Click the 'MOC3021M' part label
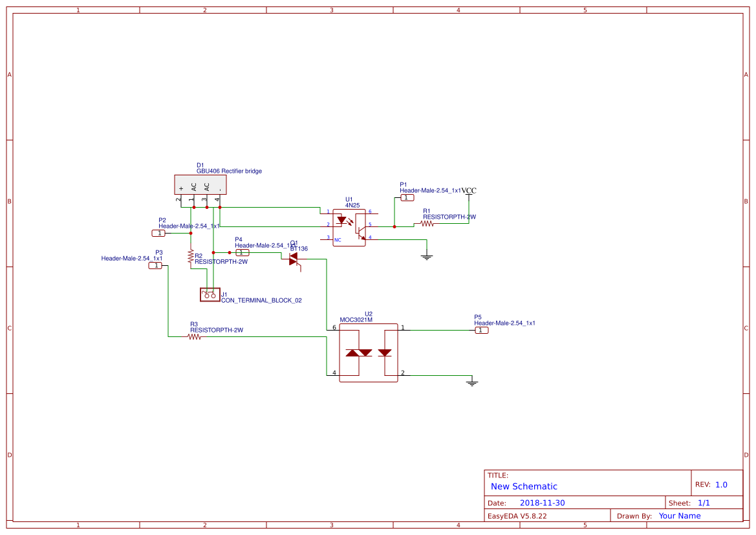The image size is (756, 535). pos(356,320)
